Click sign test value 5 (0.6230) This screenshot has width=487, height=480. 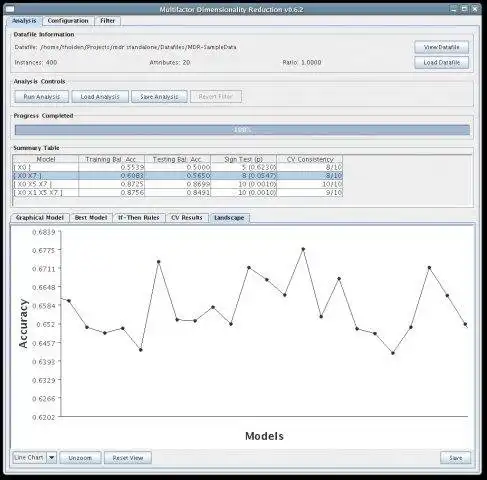pos(259,167)
